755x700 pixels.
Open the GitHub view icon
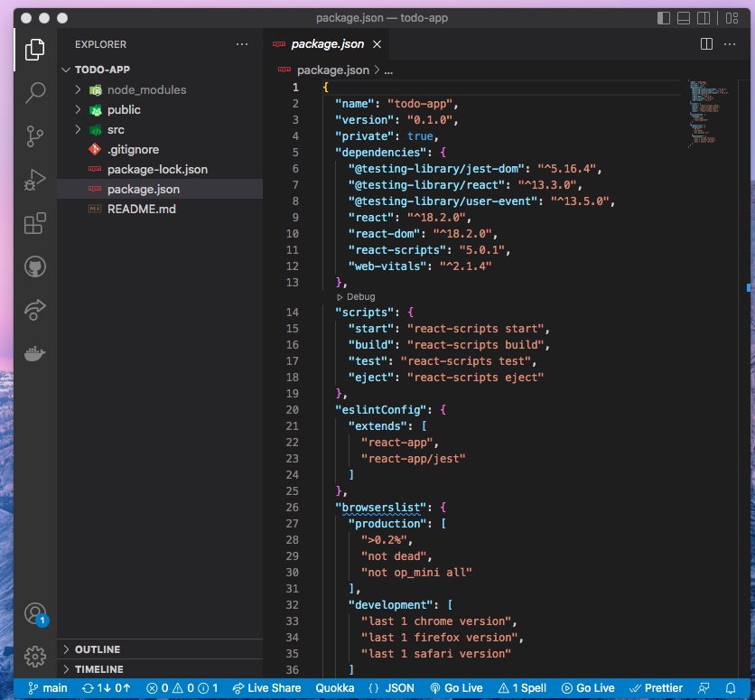click(x=34, y=266)
